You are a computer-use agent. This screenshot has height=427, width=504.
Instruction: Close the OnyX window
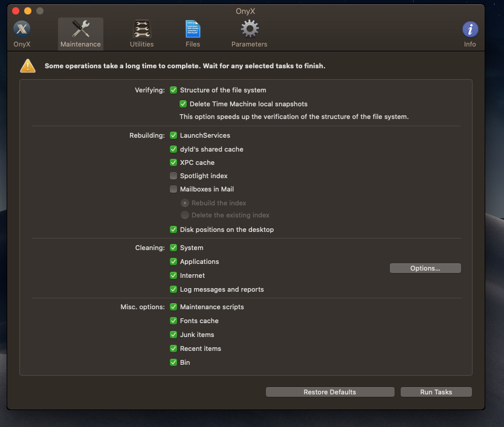(x=16, y=11)
